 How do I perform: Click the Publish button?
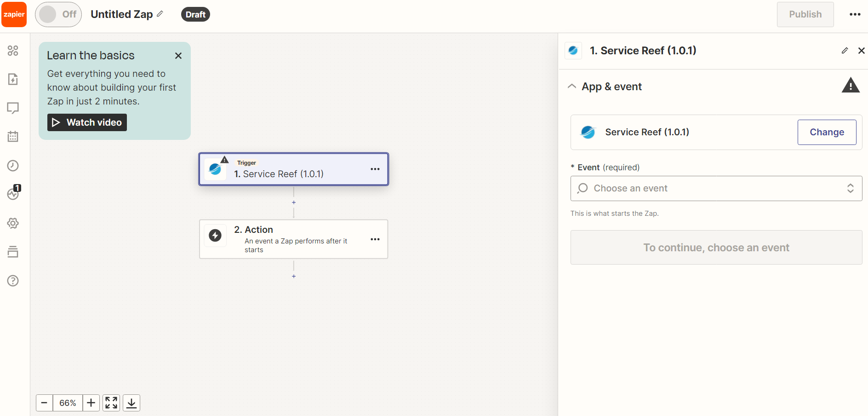click(805, 14)
